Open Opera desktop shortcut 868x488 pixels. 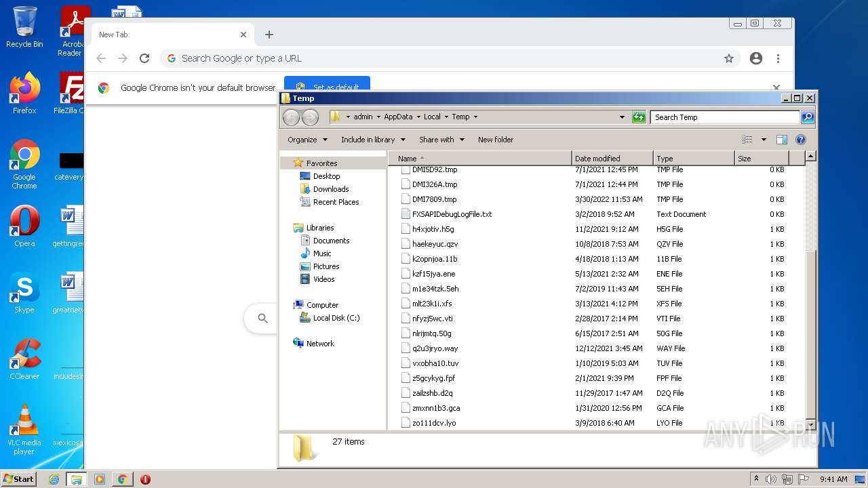(24, 226)
